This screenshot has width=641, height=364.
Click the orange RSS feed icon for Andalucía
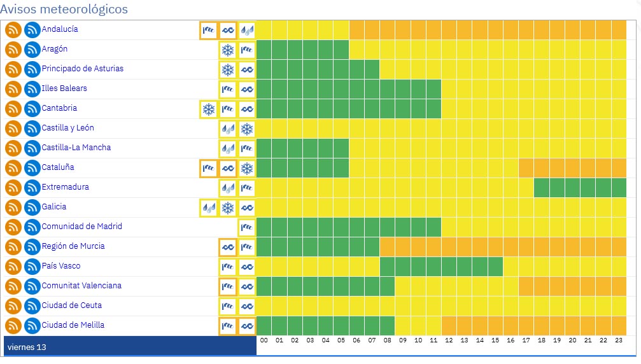coord(13,30)
